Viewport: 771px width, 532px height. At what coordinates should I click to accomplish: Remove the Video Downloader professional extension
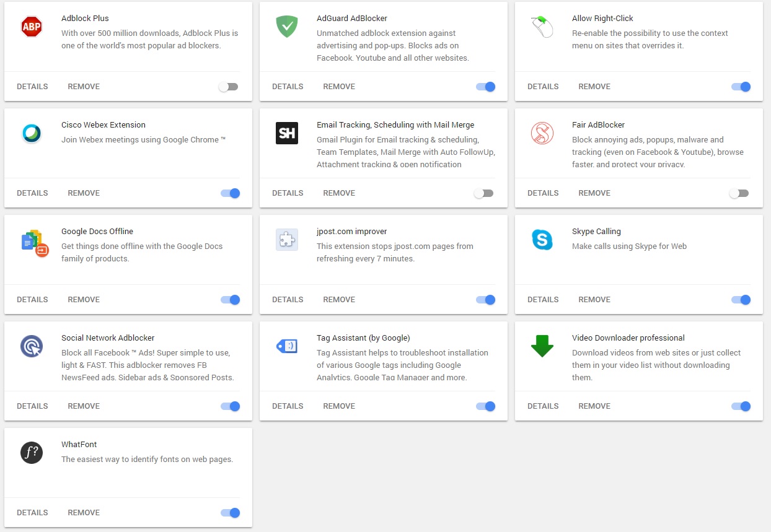pos(594,406)
